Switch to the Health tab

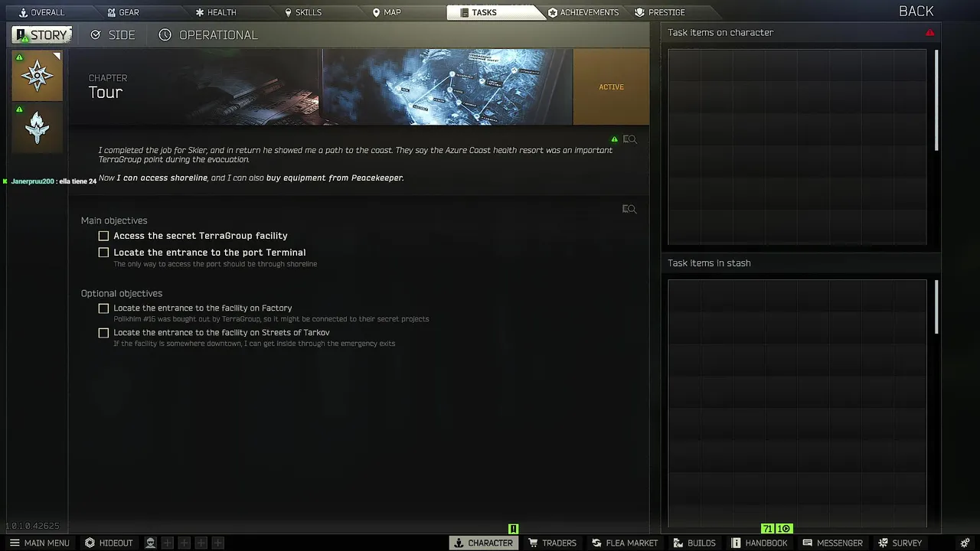[x=215, y=12]
